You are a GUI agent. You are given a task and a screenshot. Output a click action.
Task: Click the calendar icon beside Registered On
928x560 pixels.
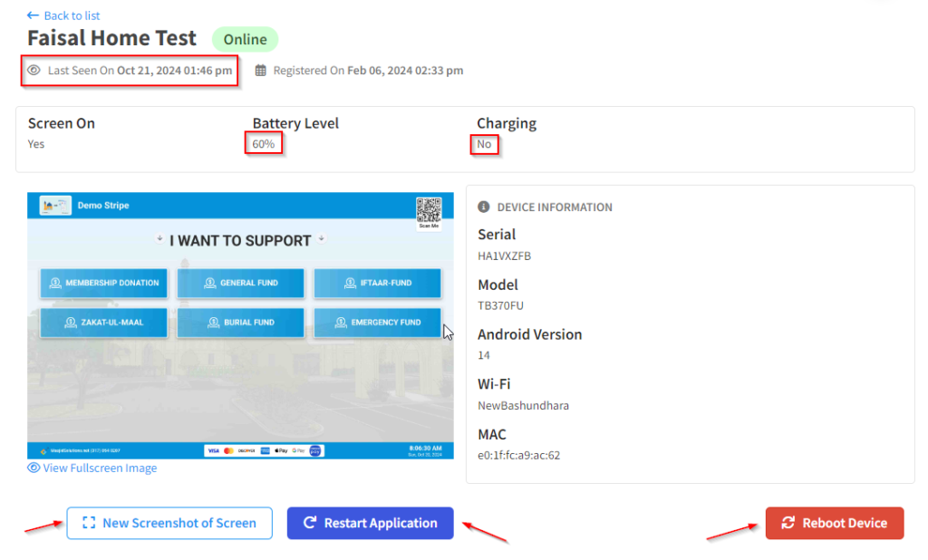261,70
